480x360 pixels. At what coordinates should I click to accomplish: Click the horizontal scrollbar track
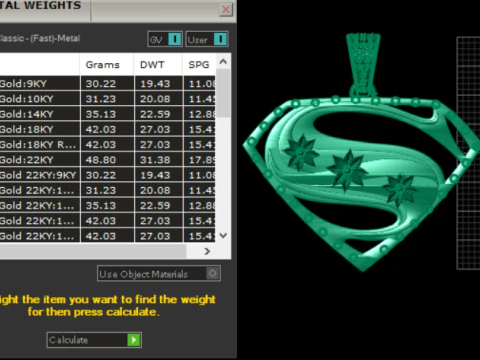(93, 251)
